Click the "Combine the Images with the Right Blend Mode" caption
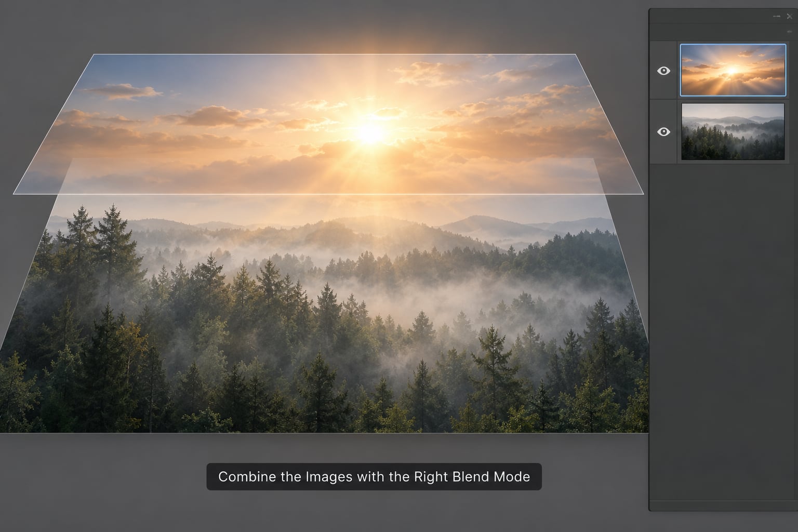 click(374, 477)
